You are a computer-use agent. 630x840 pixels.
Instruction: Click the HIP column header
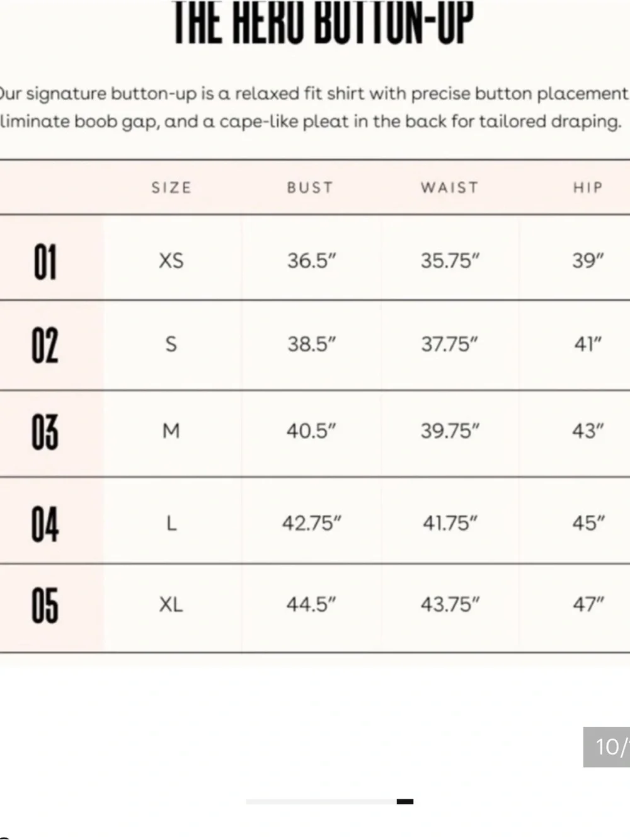click(588, 188)
